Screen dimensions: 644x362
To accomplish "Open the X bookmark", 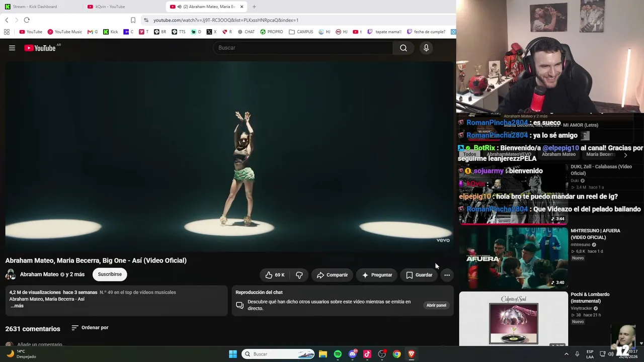I will (212, 32).
